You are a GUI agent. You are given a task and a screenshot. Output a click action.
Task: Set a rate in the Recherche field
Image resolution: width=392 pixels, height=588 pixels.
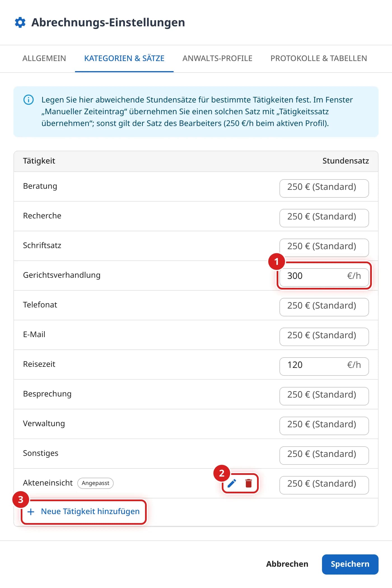[x=324, y=218]
